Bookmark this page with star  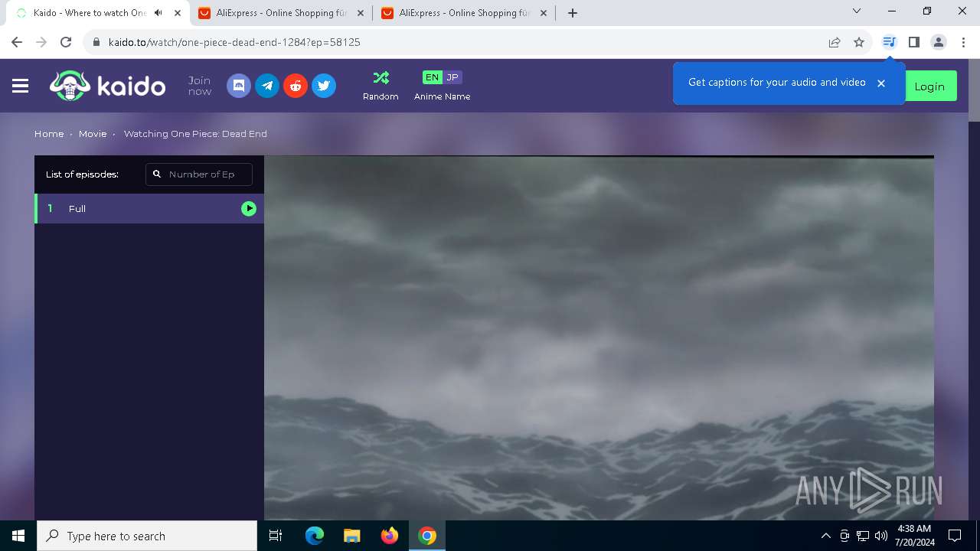[859, 42]
